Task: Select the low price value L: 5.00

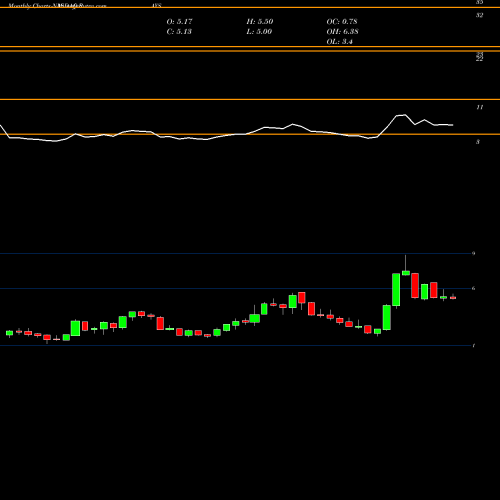Action: tap(259, 32)
